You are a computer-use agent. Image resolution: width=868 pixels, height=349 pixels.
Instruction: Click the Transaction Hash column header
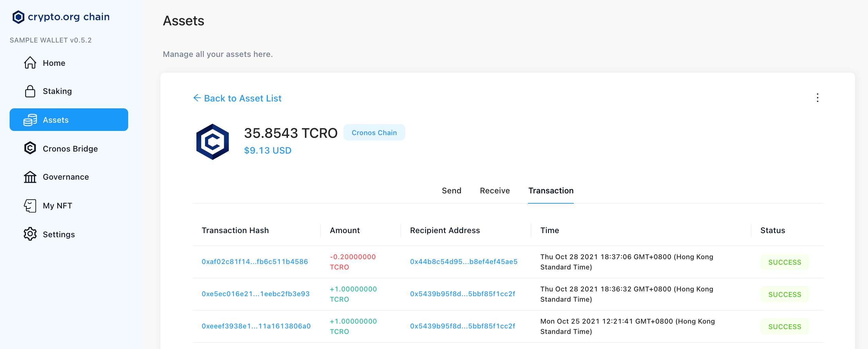[235, 230]
